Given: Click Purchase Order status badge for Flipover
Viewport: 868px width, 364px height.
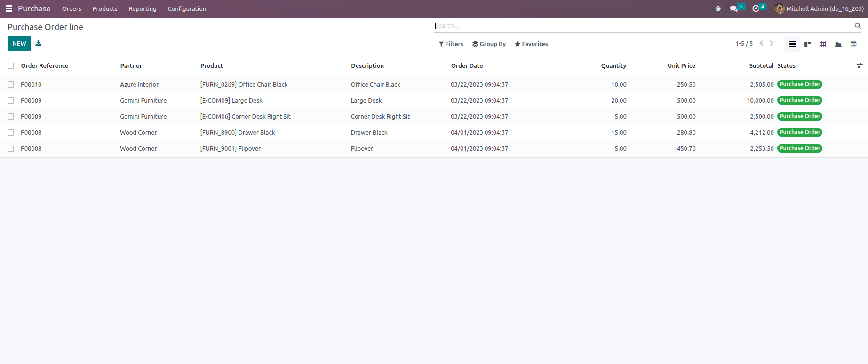Looking at the screenshot, I should pyautogui.click(x=800, y=148).
